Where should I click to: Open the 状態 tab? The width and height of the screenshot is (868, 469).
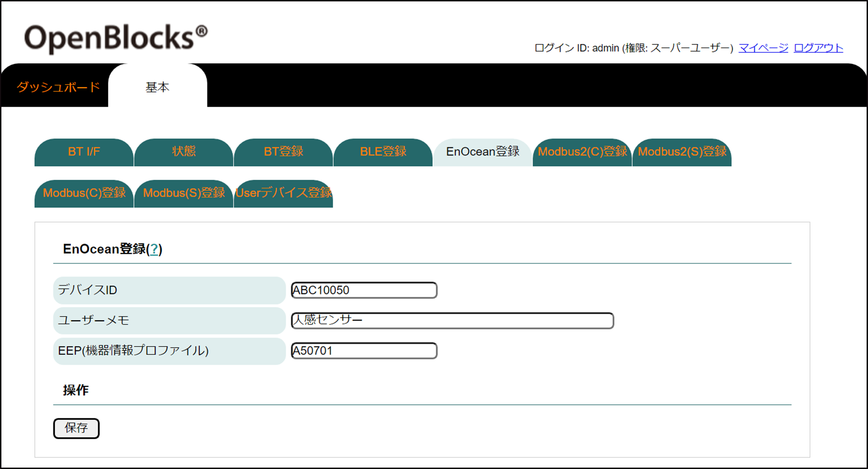point(184,152)
